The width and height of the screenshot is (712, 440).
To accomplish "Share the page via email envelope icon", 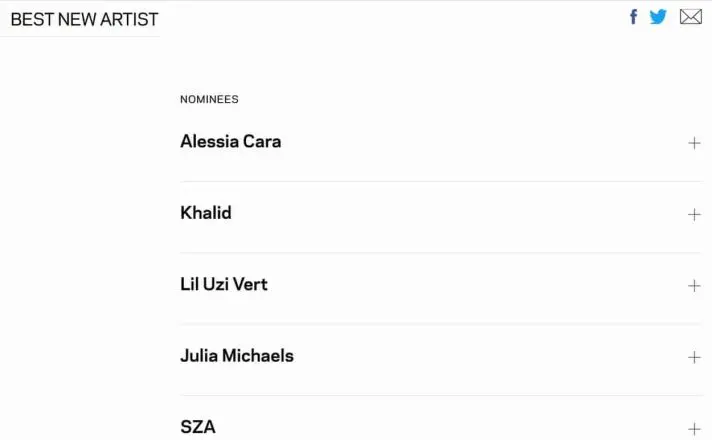I will (690, 17).
